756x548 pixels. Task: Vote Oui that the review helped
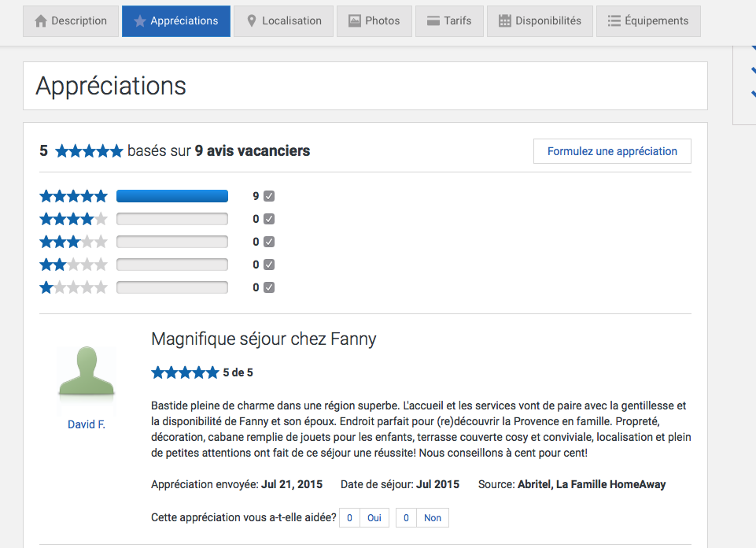374,518
